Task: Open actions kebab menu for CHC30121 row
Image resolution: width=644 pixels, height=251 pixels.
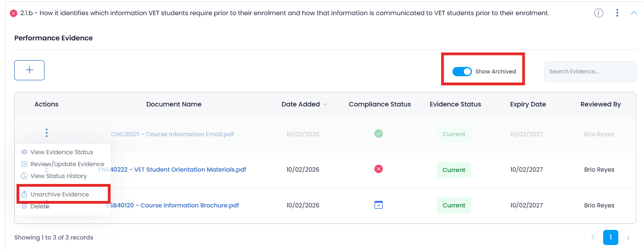Action: click(46, 133)
